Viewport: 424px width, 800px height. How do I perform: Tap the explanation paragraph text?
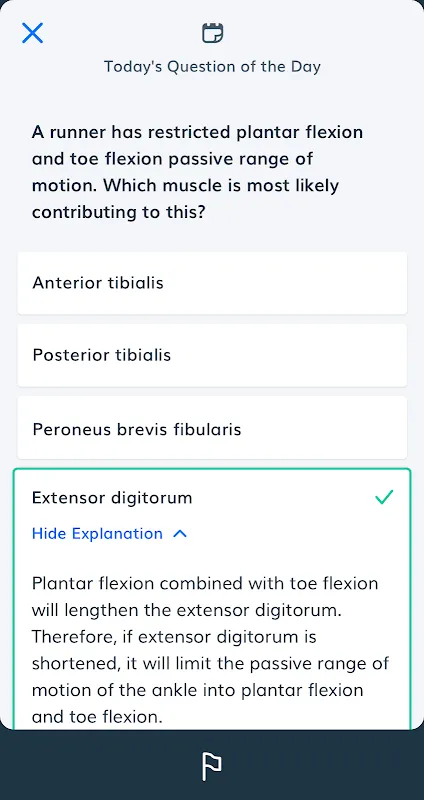[210, 651]
